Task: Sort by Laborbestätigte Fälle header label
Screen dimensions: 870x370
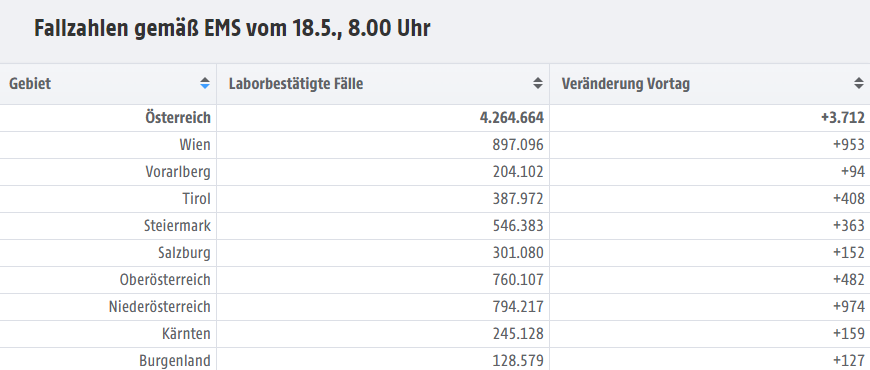Action: (x=296, y=84)
